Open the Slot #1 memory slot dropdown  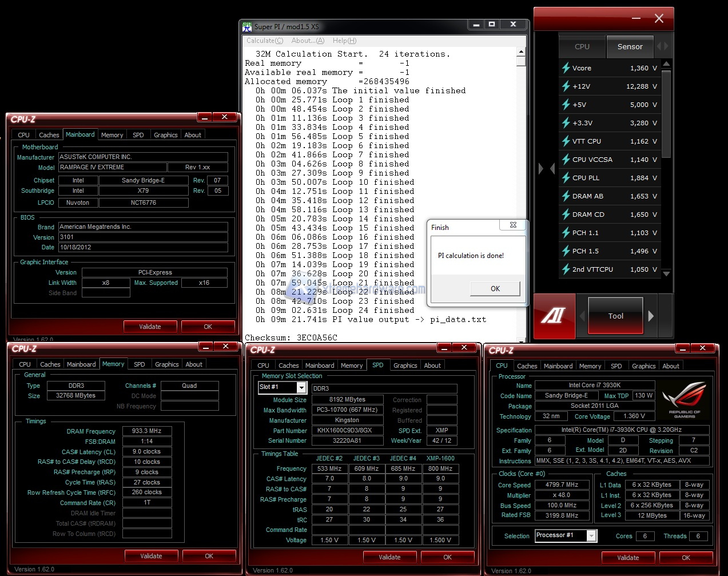pyautogui.click(x=302, y=388)
